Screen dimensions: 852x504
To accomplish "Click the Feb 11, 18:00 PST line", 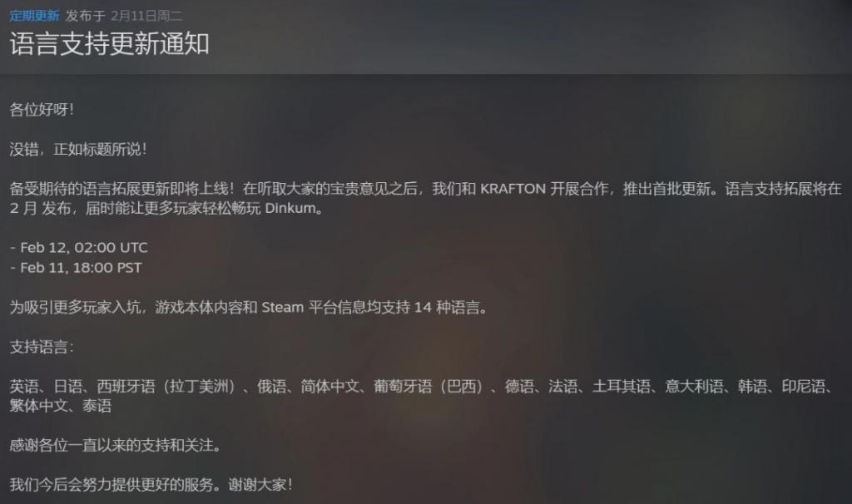I will [x=76, y=268].
